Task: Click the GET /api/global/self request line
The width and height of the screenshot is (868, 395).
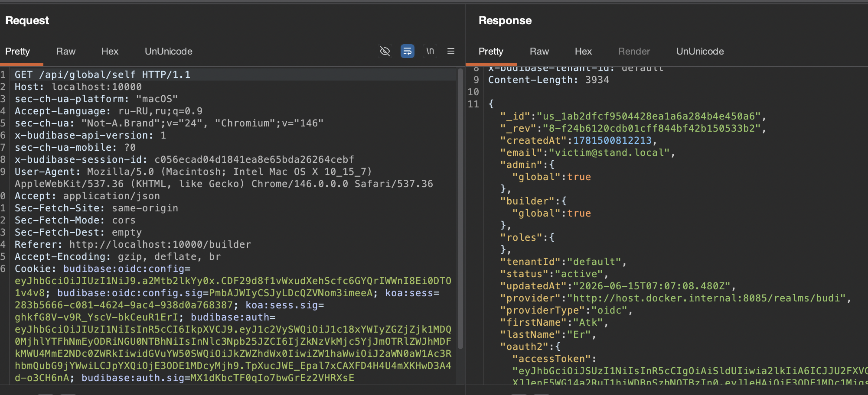Action: [102, 74]
